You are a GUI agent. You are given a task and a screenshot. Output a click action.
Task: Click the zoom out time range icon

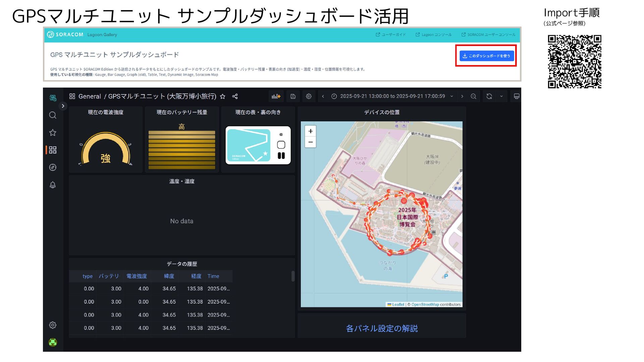473,97
